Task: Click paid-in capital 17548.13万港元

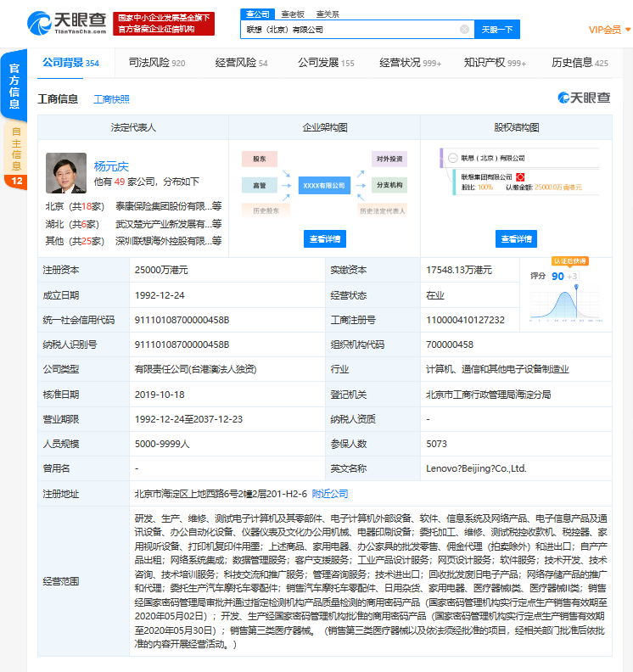Action: [x=459, y=270]
